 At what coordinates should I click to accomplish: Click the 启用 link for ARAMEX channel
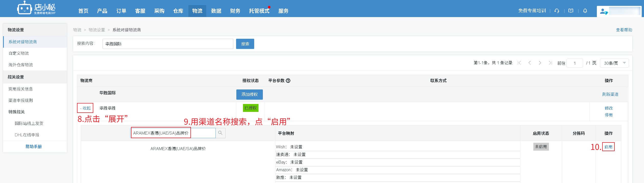[608, 147]
